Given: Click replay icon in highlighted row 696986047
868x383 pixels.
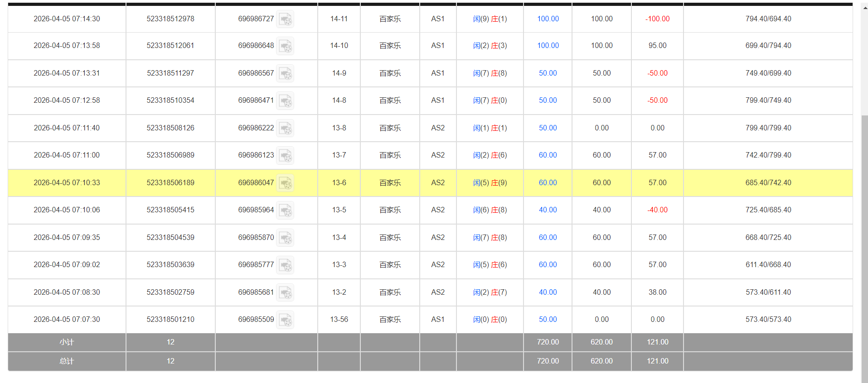Looking at the screenshot, I should point(286,183).
